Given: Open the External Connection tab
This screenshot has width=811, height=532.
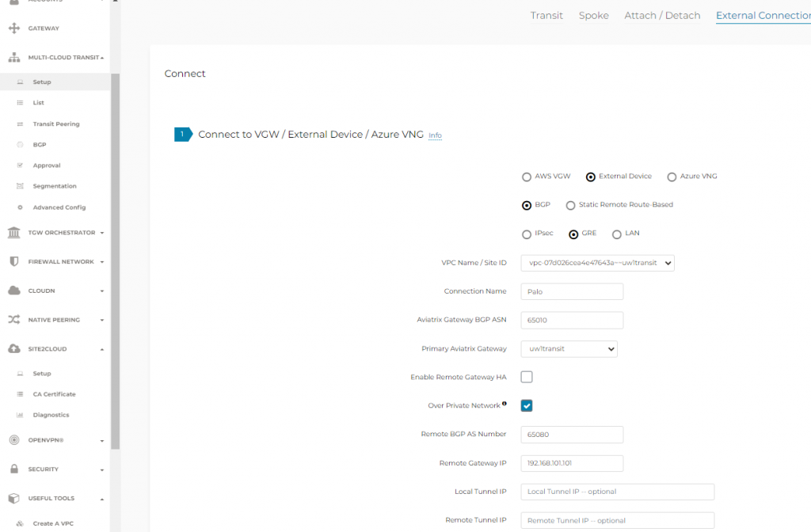Looking at the screenshot, I should [763, 16].
